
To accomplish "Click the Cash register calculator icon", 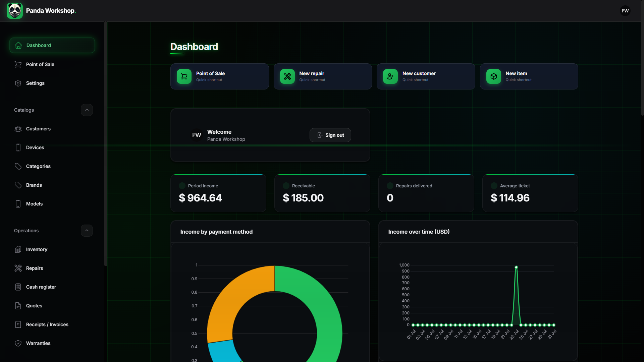I will [x=18, y=287].
